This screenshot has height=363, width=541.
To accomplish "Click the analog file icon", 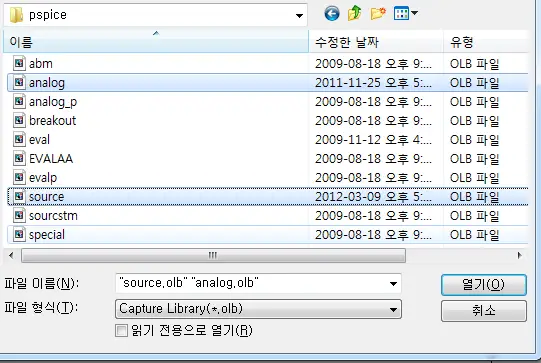I will coord(19,82).
